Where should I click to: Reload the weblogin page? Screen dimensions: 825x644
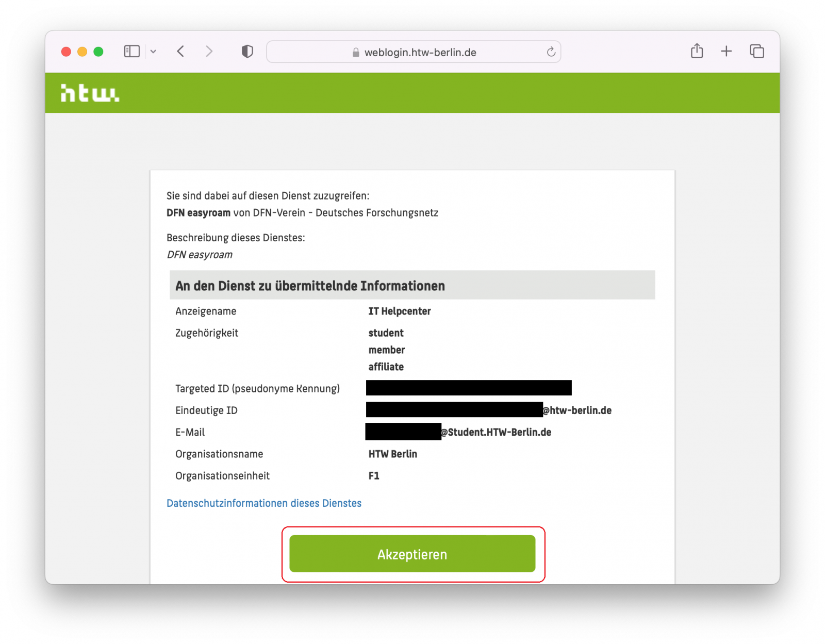(x=551, y=52)
